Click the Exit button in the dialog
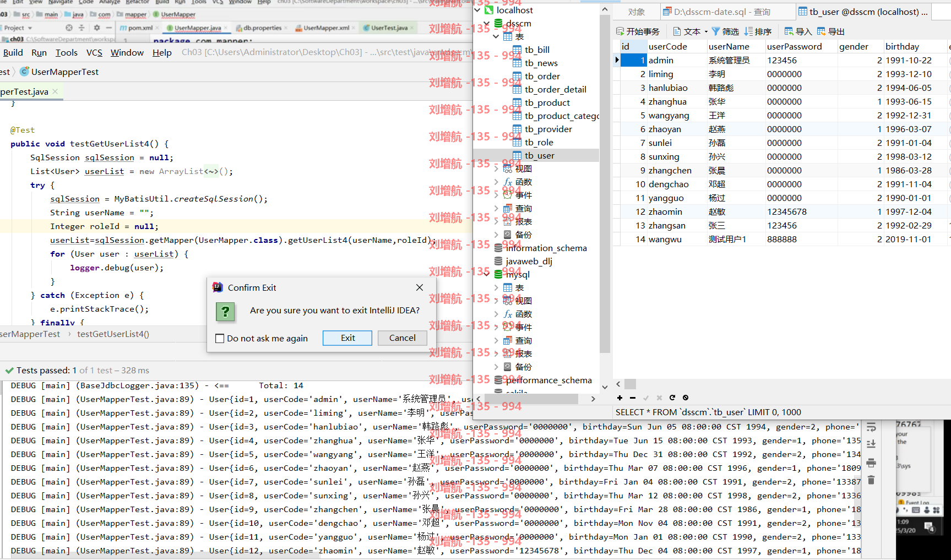 click(x=347, y=338)
